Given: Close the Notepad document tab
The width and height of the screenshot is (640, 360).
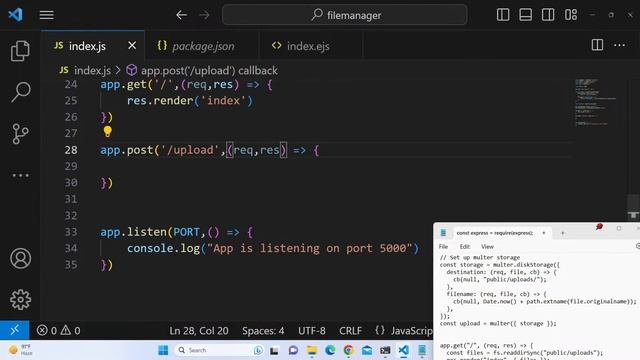Looking at the screenshot, I should tap(544, 233).
